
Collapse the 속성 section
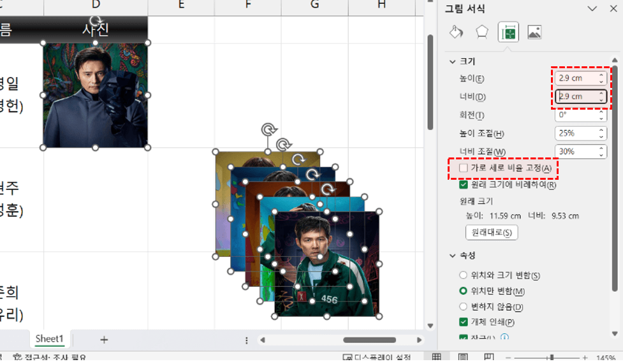[453, 255]
